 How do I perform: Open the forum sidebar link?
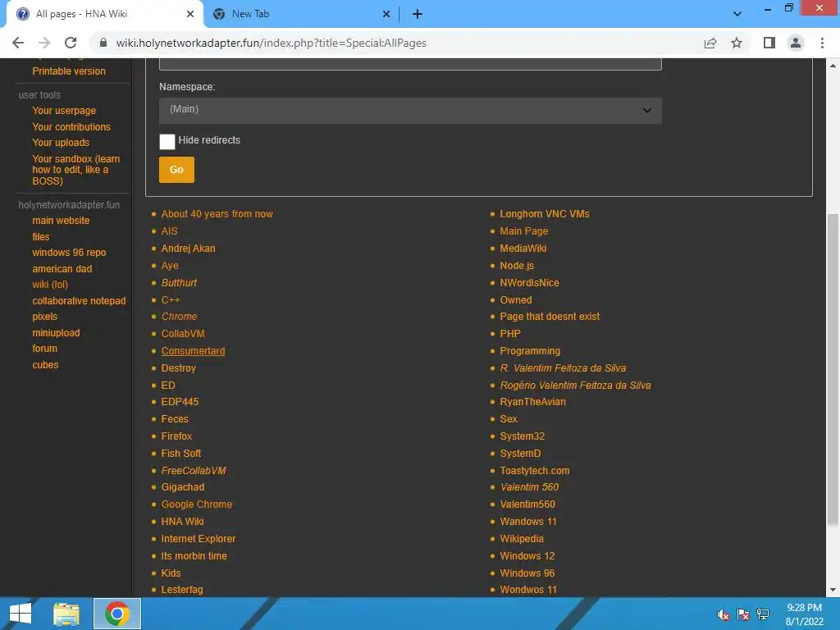point(44,348)
